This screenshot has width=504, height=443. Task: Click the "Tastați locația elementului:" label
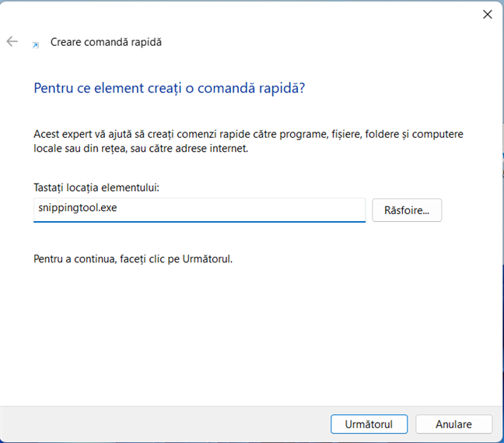click(101, 188)
